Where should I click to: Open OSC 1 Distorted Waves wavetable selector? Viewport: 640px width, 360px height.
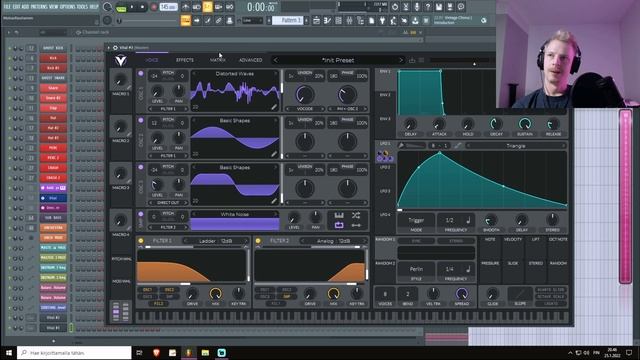pyautogui.click(x=235, y=74)
